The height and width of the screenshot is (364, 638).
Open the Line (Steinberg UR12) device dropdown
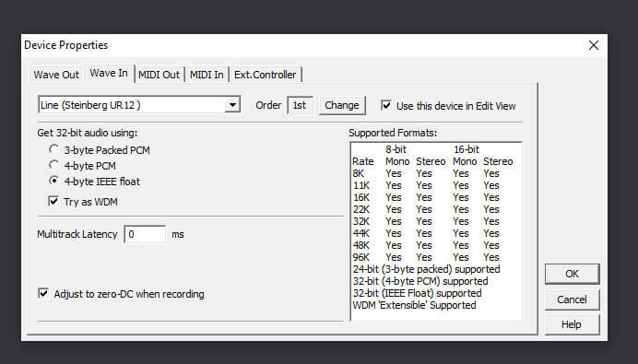tap(139, 105)
